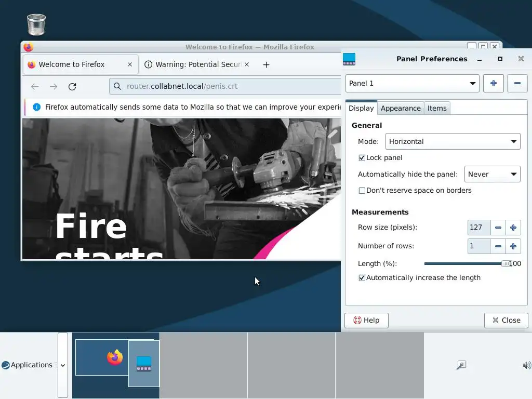Open the Trash icon on desktop

click(x=36, y=25)
